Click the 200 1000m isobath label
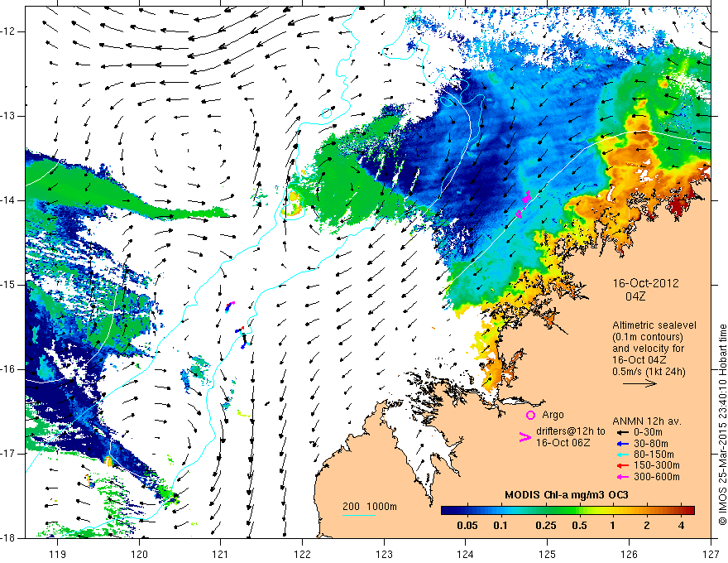Viewport: 728px width, 563px height. [x=370, y=507]
